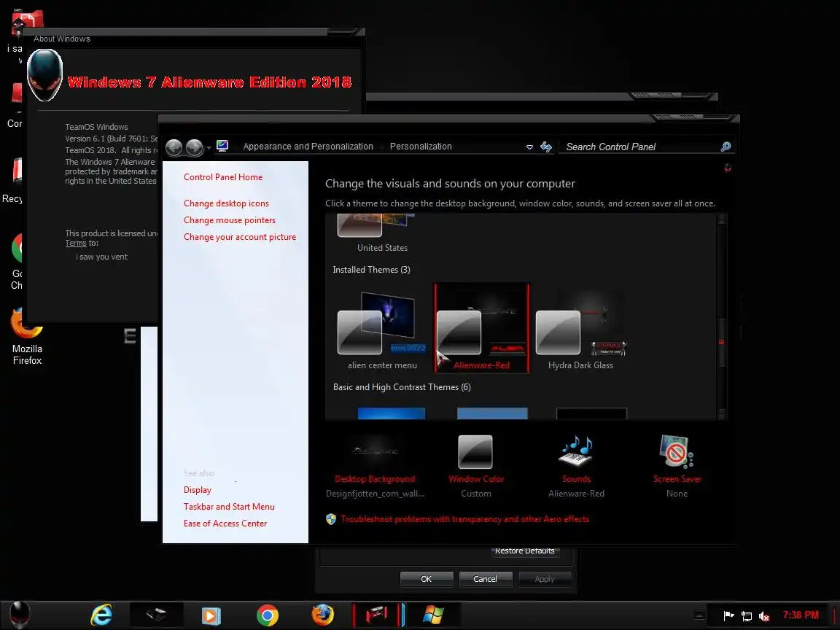Open Screen Saver settings icon

pyautogui.click(x=677, y=451)
